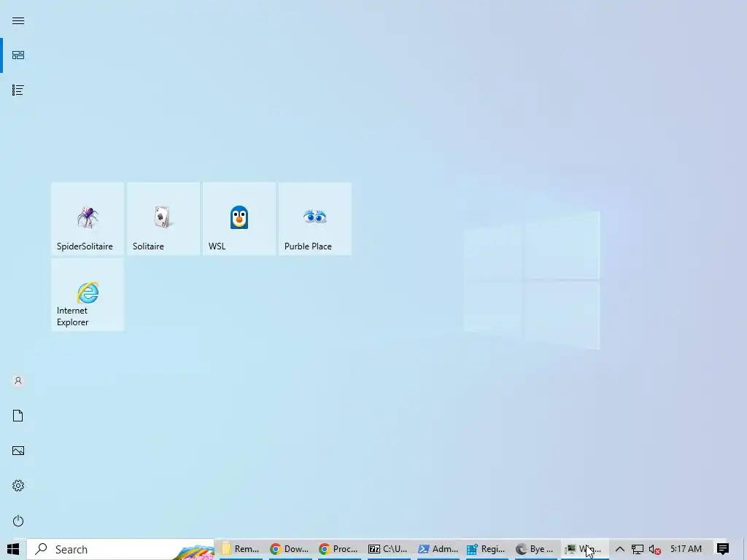Switch to the PowerShell Adm... taskbar item
747x560 pixels.
438,549
